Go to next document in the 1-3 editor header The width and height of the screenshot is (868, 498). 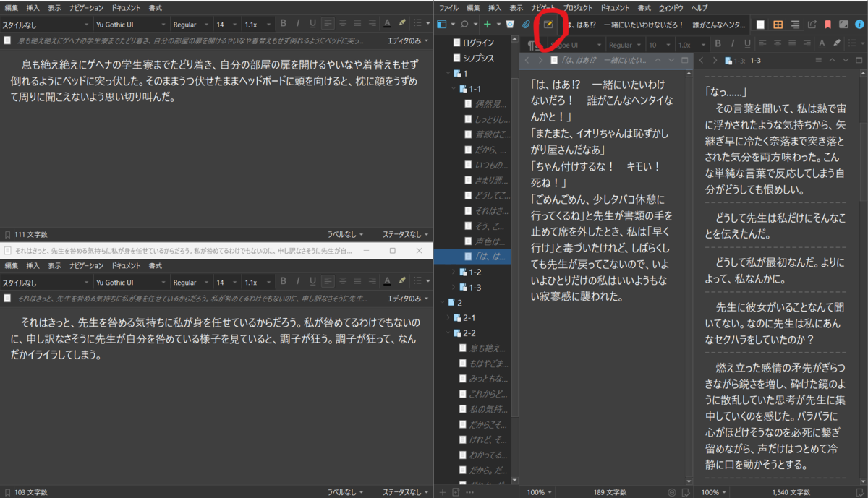pyautogui.click(x=845, y=60)
